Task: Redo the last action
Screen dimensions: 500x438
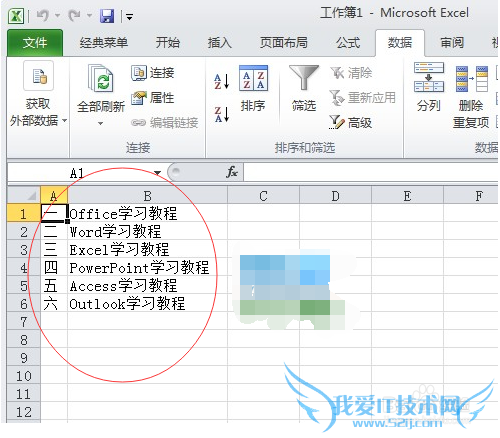Action: tap(74, 15)
